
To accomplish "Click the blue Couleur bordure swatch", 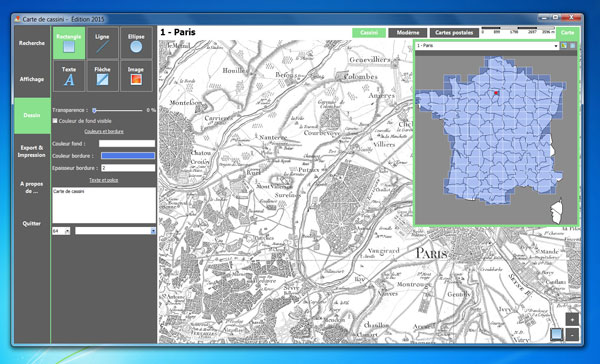I will click(128, 155).
